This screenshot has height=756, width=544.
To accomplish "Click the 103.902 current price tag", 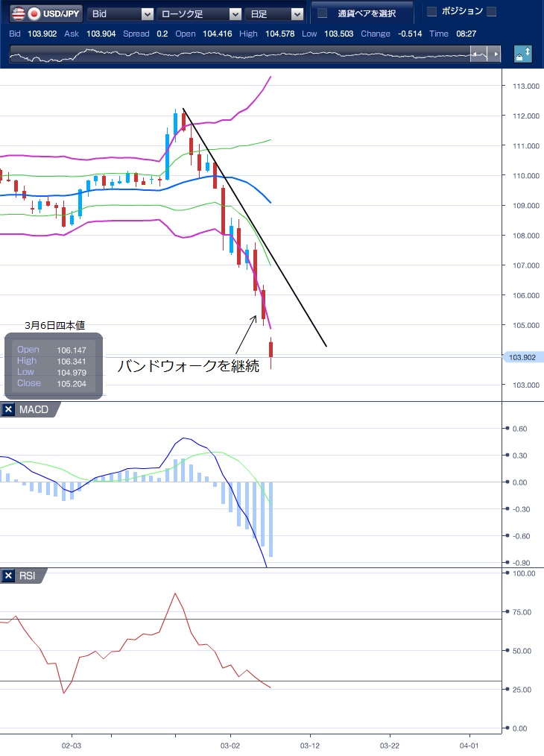I will (523, 358).
